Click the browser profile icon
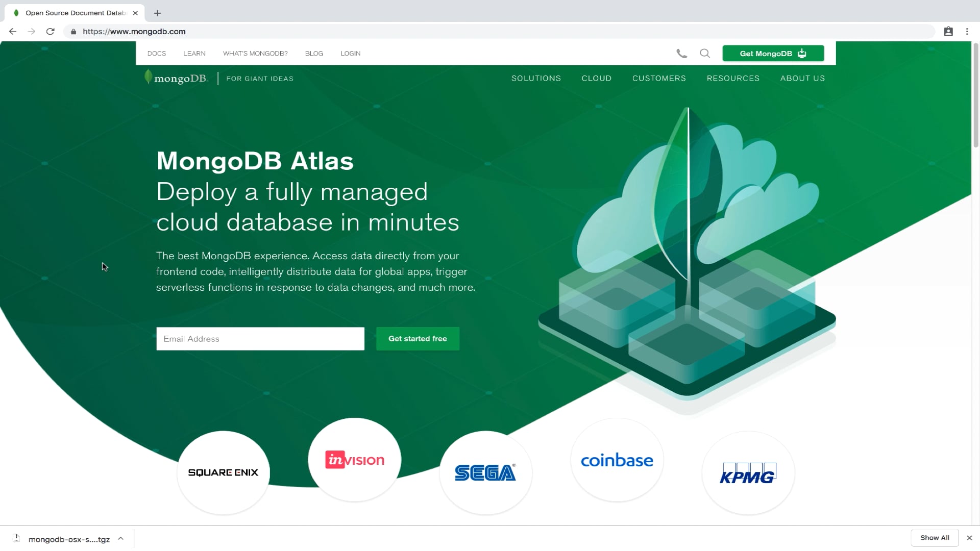The image size is (980, 551). 948,32
